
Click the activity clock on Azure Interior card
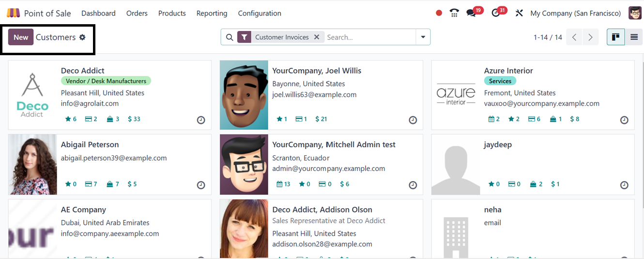click(624, 120)
